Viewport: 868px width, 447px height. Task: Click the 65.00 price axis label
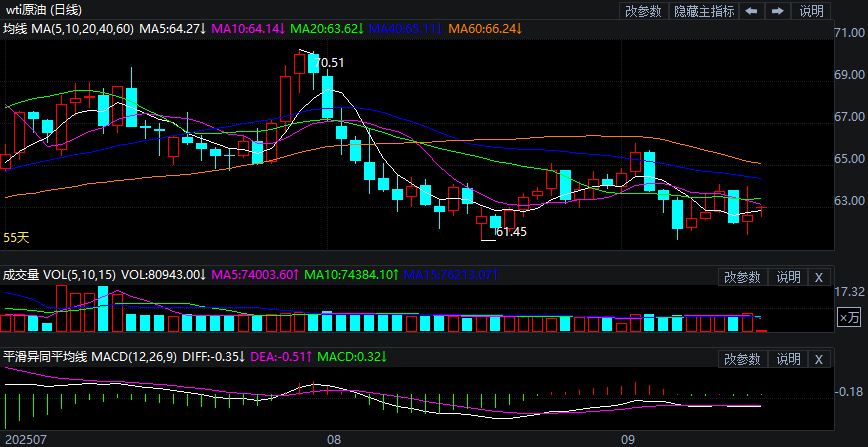click(849, 159)
